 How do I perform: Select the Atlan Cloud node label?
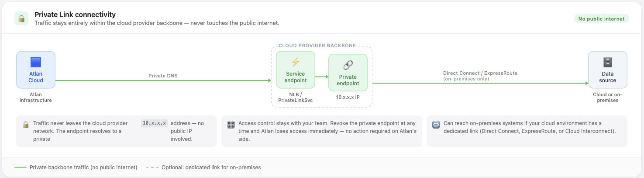click(36, 77)
